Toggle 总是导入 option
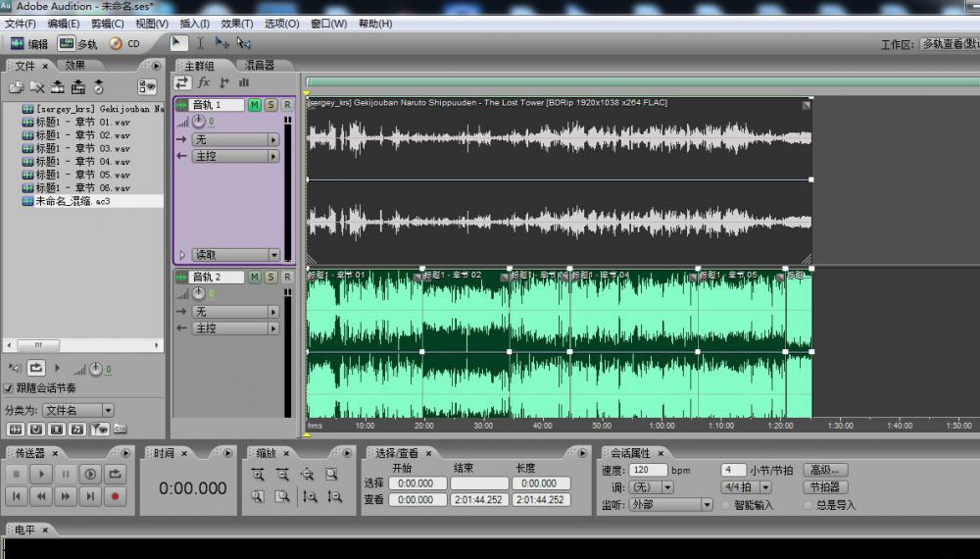This screenshot has width=980, height=559. pos(808,505)
